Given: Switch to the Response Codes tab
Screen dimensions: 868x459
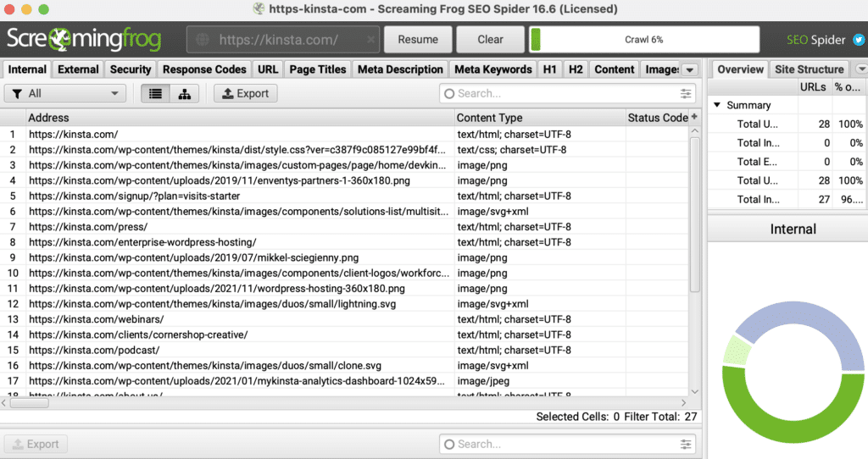Looking at the screenshot, I should click(204, 69).
